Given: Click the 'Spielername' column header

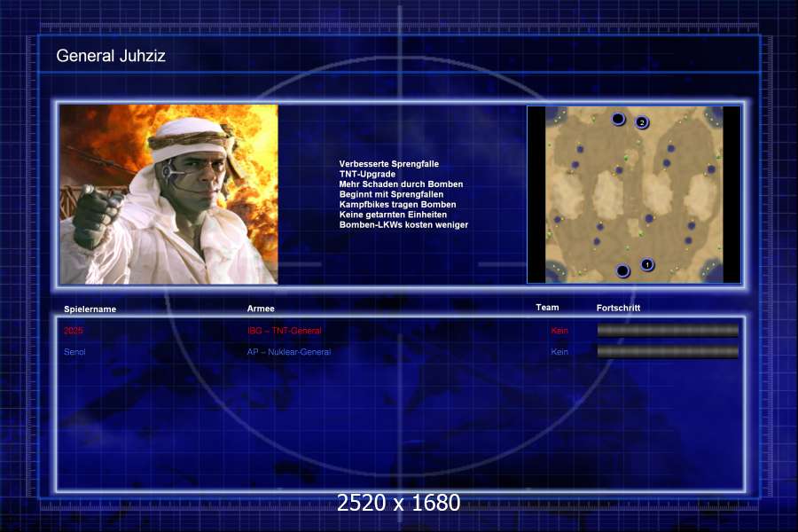Looking at the screenshot, I should click(90, 309).
